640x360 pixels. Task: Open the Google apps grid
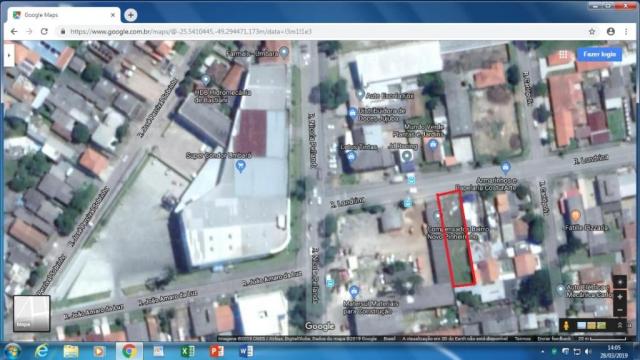(563, 54)
